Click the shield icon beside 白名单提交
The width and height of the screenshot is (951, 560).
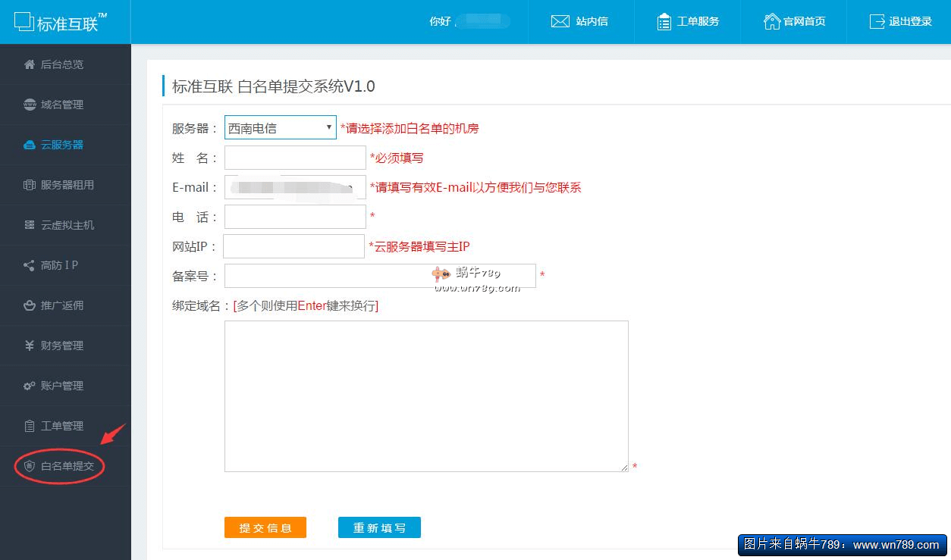coord(30,466)
